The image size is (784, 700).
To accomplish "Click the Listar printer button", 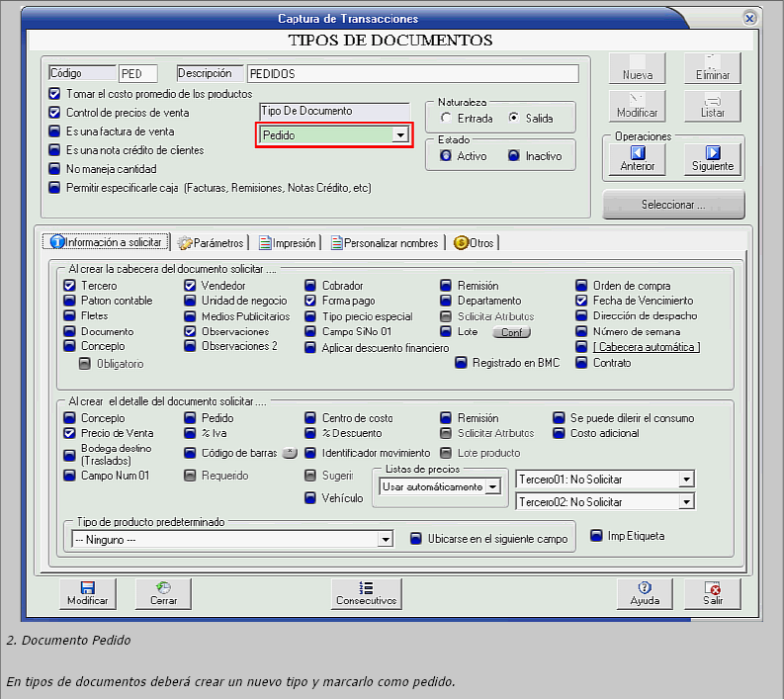I will 712,101.
